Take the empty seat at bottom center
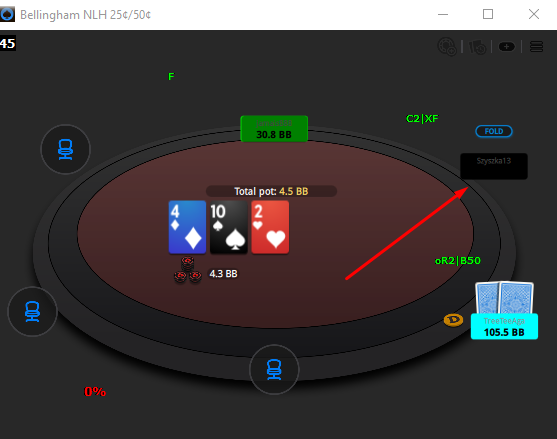The width and height of the screenshot is (557, 439). [274, 369]
